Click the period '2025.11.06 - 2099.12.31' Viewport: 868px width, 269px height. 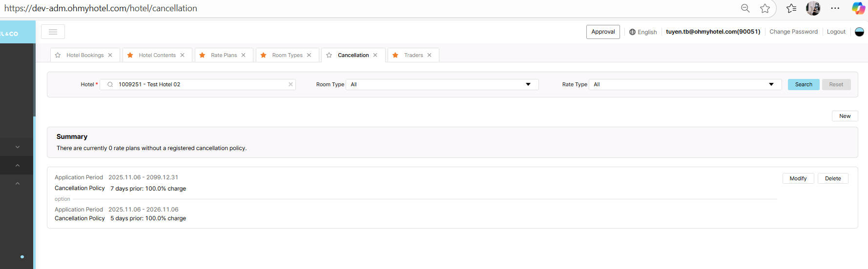[x=143, y=177]
